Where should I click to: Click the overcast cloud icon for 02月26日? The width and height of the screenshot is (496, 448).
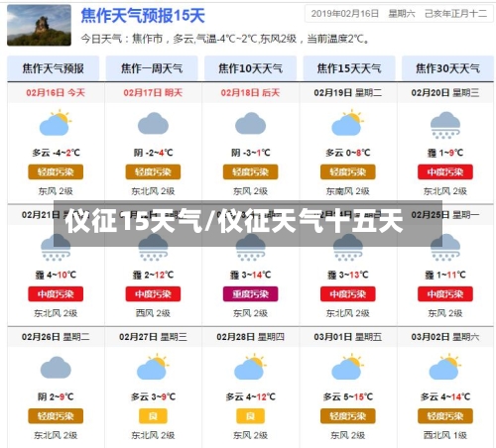[56, 368]
